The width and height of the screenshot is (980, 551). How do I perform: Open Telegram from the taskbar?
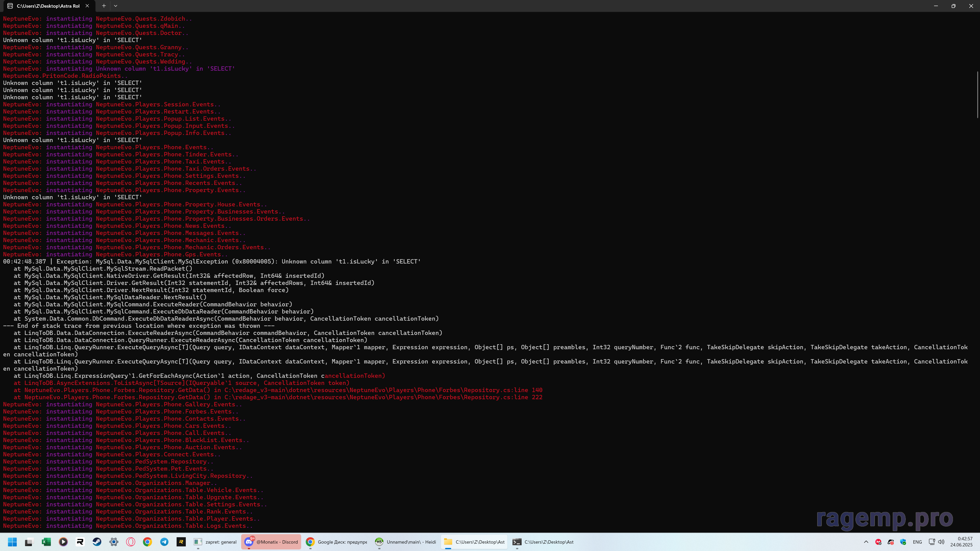point(164,542)
